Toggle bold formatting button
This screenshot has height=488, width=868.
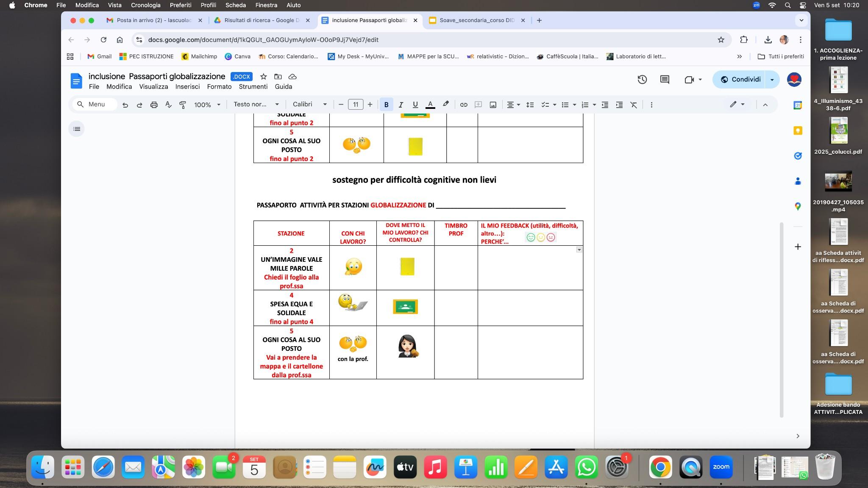coord(386,105)
